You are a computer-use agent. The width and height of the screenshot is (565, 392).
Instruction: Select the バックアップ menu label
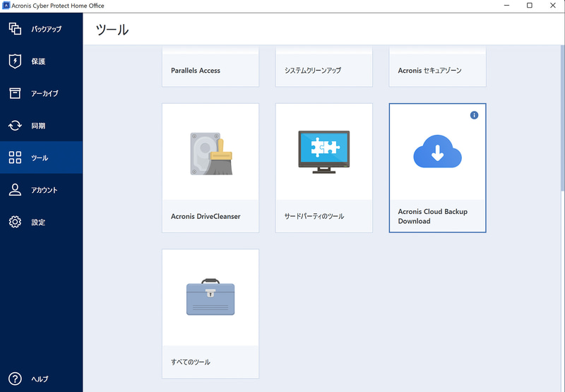(46, 29)
